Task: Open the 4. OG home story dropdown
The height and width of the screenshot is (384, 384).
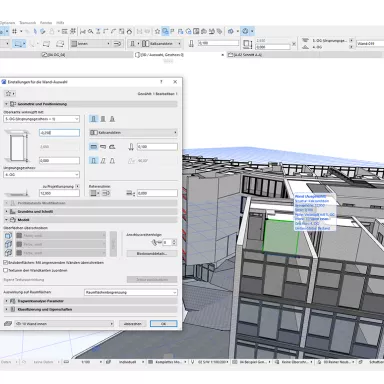Action: pyautogui.click(x=42, y=175)
